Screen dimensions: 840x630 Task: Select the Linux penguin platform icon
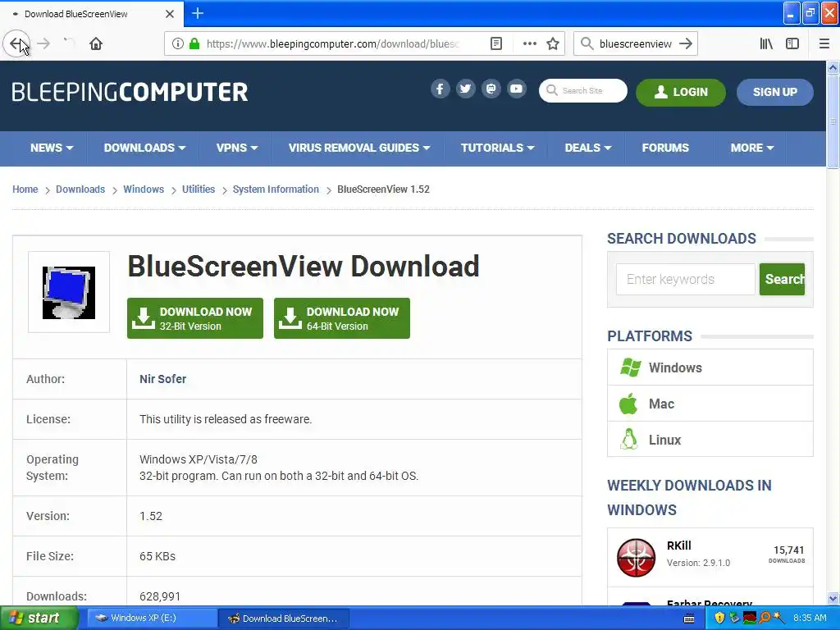629,440
